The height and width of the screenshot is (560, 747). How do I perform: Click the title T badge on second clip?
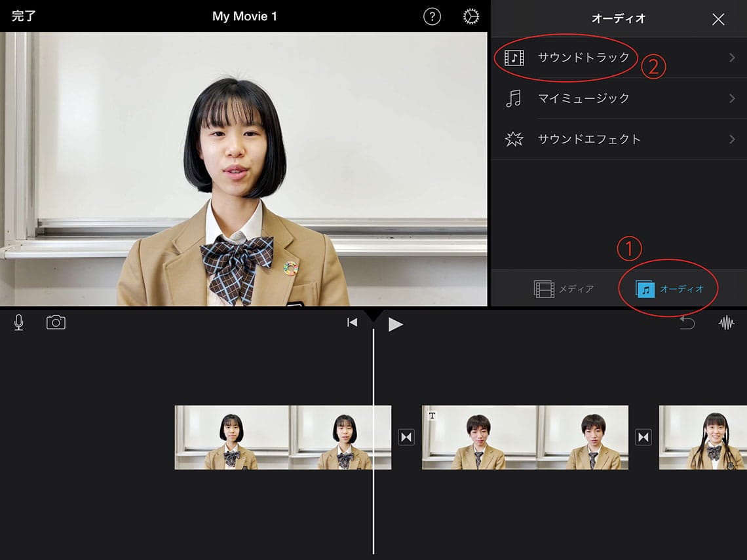point(432,416)
